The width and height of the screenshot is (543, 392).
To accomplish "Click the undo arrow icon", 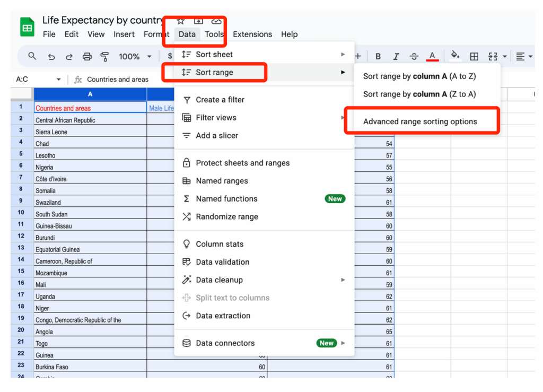I will 51,56.
